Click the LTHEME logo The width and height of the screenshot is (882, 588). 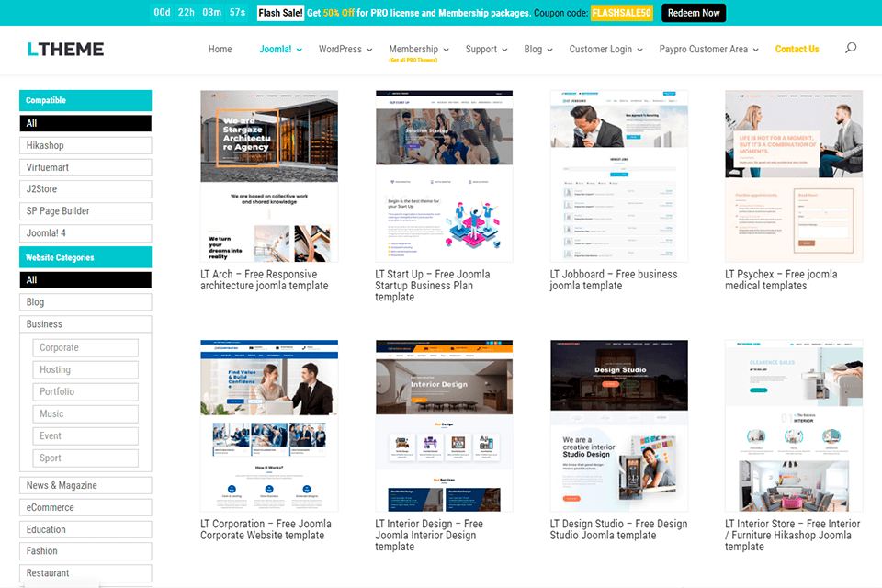(x=65, y=49)
